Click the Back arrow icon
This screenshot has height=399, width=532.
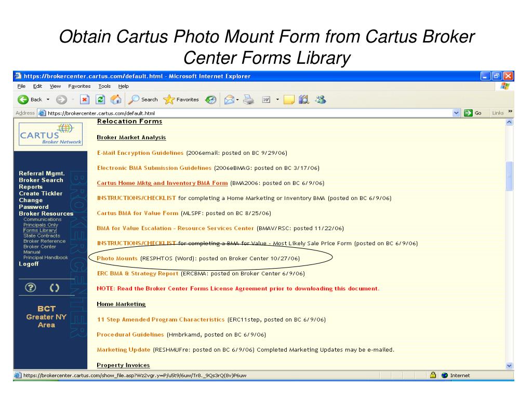23,99
